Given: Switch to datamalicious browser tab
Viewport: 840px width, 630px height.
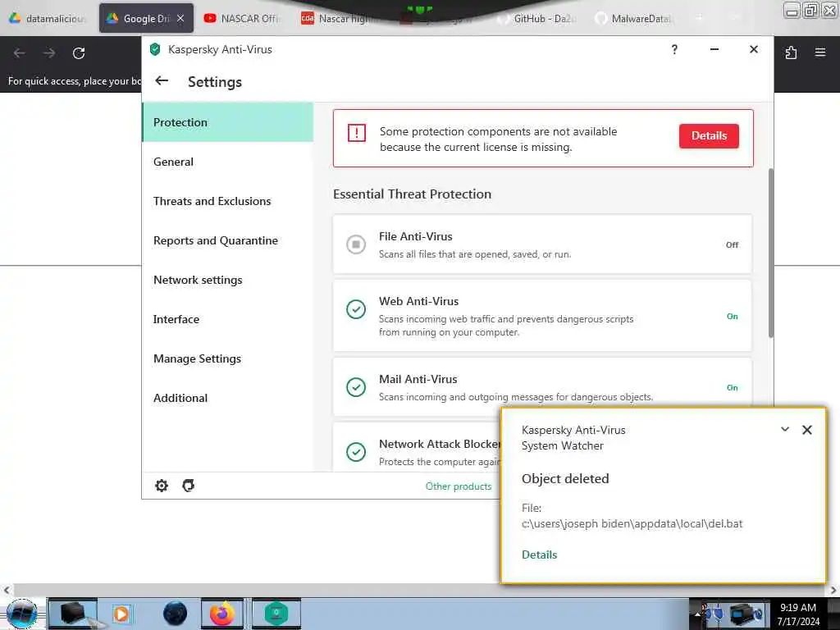Looking at the screenshot, I should [48, 18].
